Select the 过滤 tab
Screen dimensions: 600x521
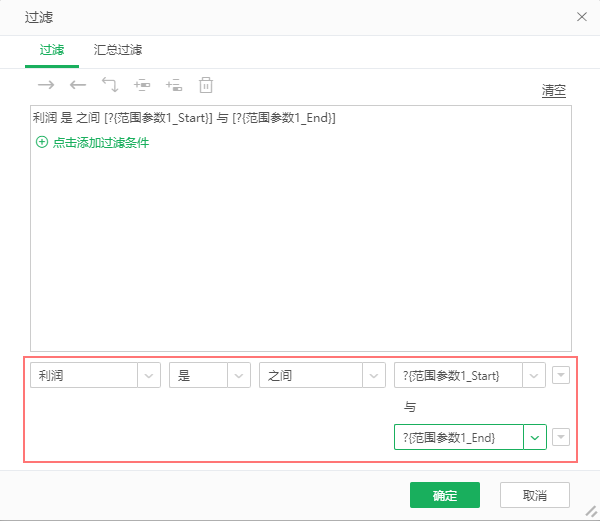(x=52, y=49)
